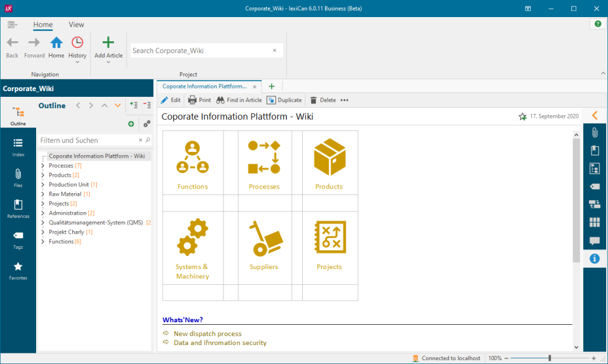Screen dimensions: 608x364
Task: Open the Index panel in sidebar
Action: click(18, 147)
